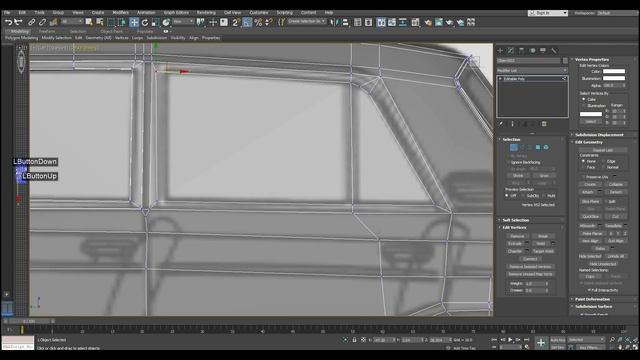The image size is (640, 360).
Task: Click the Undo arrow in the main toolbar
Action: (x=8, y=22)
